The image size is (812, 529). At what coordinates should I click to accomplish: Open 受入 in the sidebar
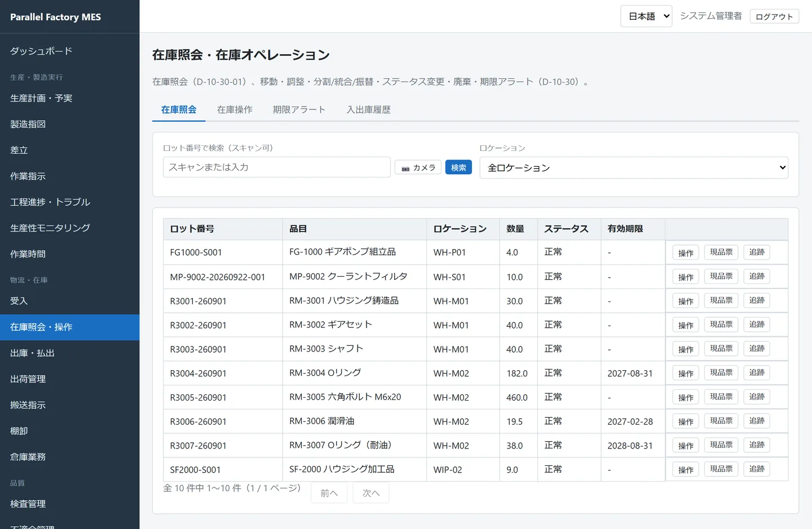69,301
